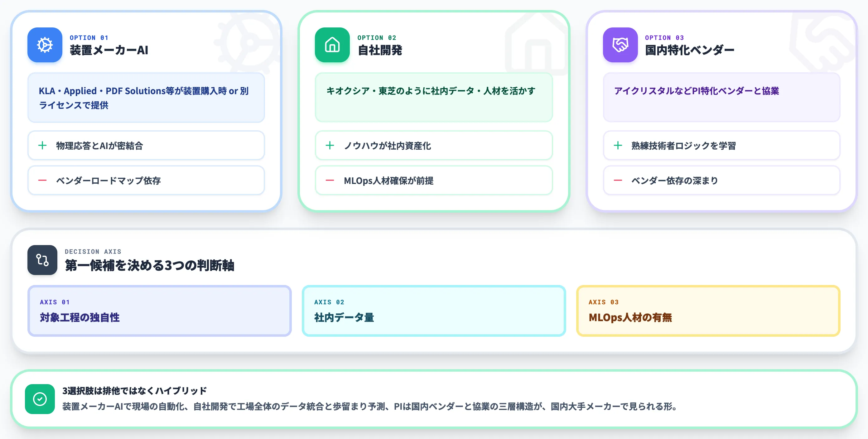Click the OPTION 01 label
The width and height of the screenshot is (868, 439).
89,38
